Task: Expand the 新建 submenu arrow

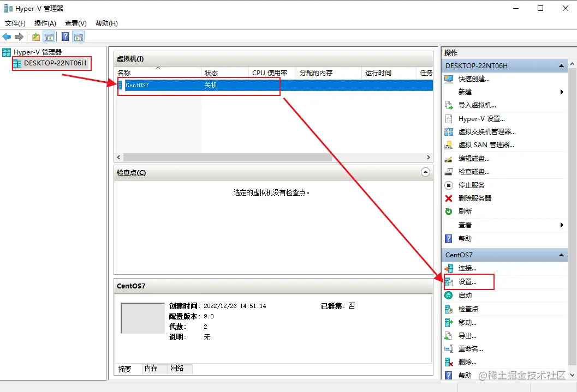Action: (562, 92)
